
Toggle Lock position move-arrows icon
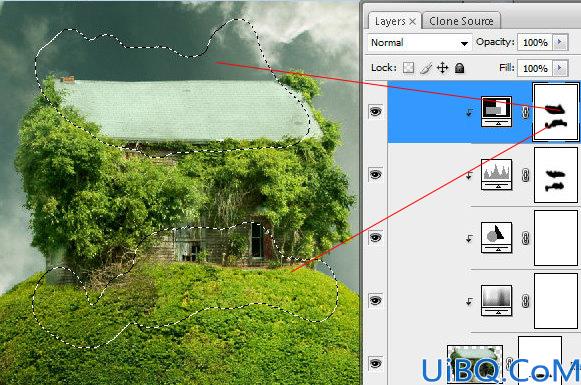443,68
